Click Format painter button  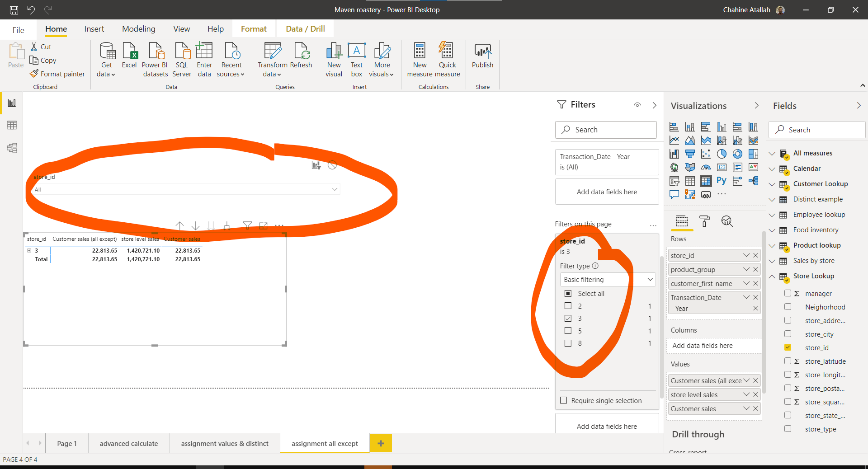click(x=57, y=74)
